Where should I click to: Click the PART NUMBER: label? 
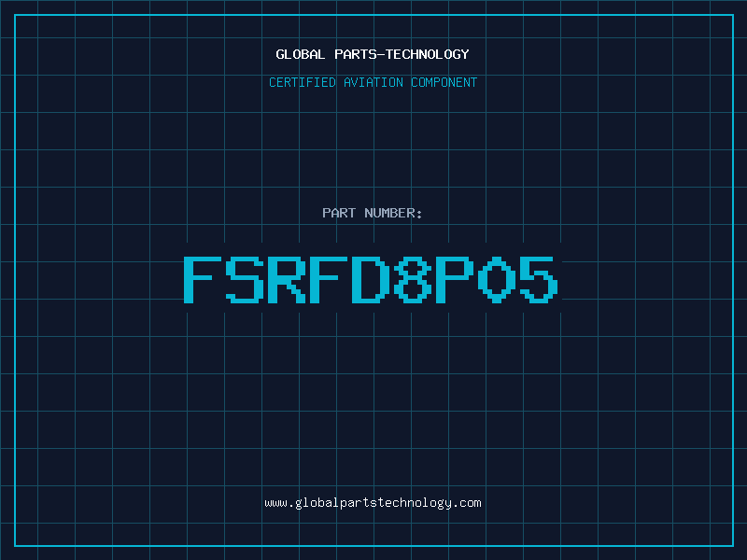coord(373,213)
